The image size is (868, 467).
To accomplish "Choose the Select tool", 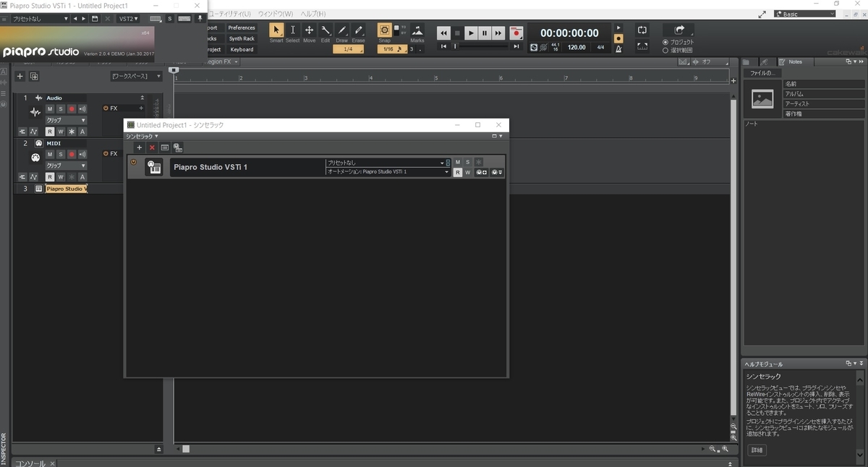I will coord(292,30).
